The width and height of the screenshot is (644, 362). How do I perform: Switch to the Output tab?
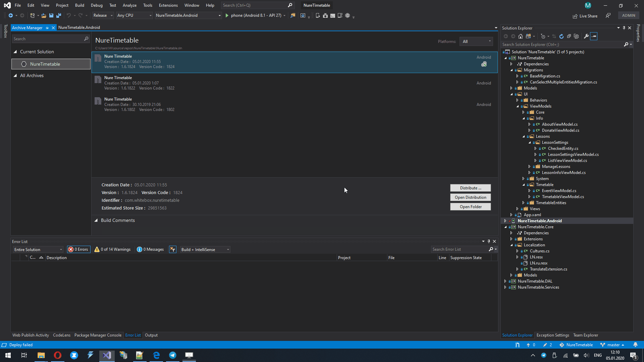click(x=151, y=335)
